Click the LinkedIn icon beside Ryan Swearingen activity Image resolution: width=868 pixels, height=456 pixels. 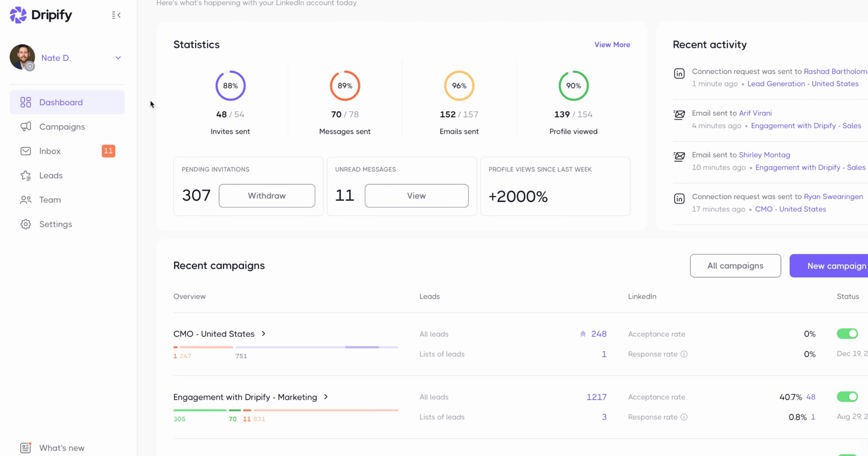coord(679,199)
